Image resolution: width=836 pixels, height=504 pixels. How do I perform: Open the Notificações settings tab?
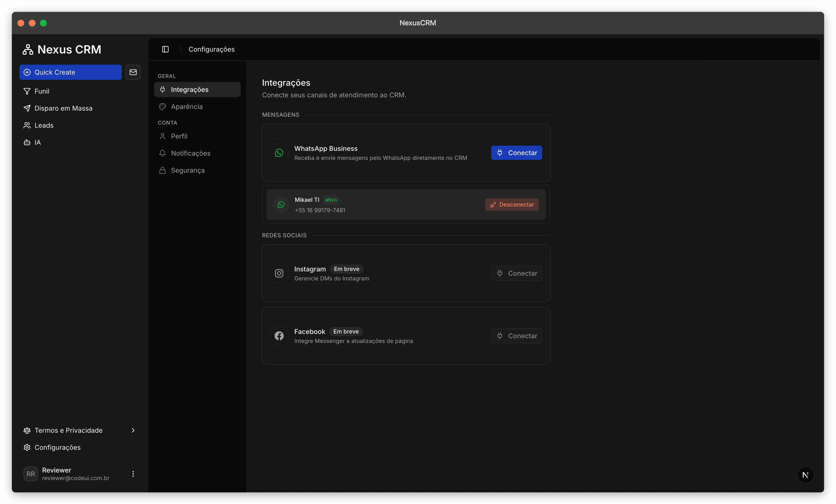[197, 153]
